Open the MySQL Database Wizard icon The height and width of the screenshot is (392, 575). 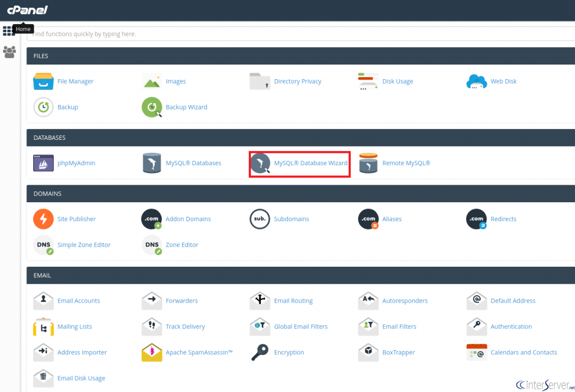tap(260, 163)
